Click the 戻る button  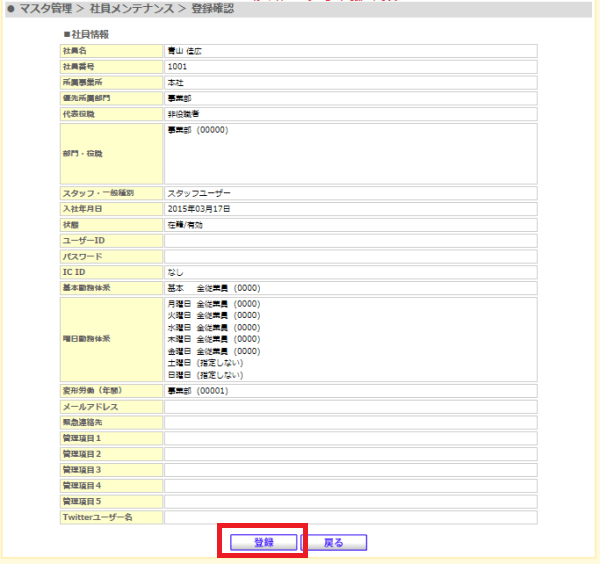point(334,542)
